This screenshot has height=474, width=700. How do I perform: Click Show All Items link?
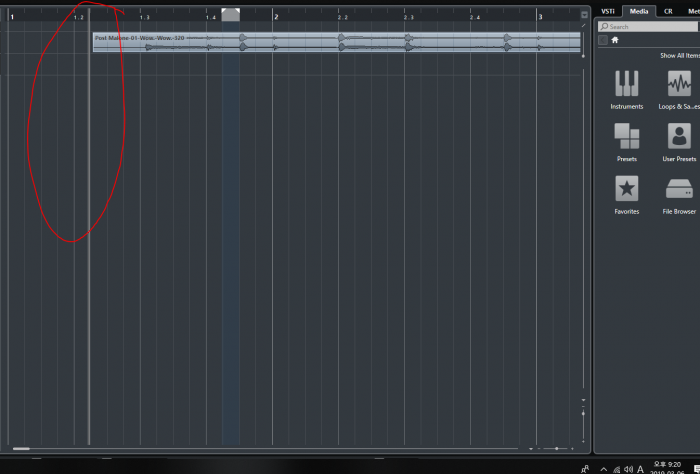tap(680, 56)
